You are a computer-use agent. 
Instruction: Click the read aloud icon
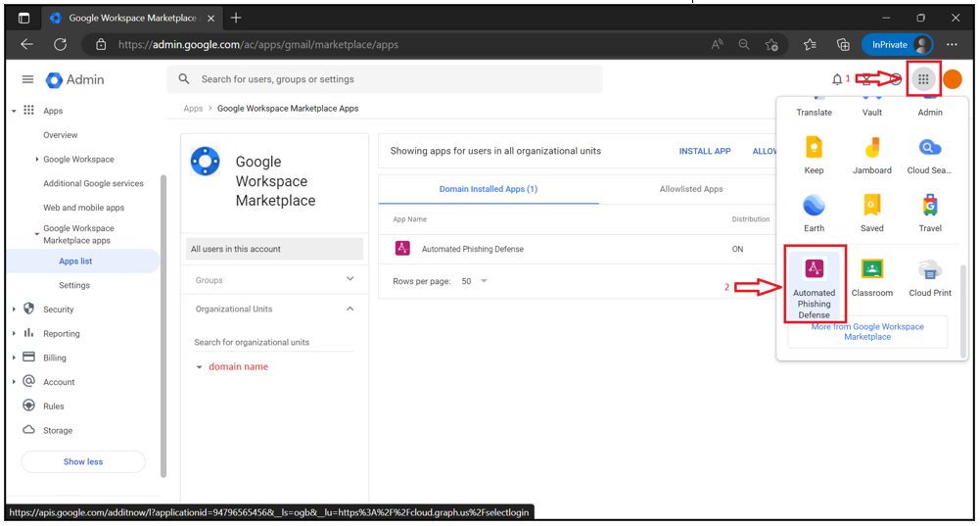(x=717, y=44)
